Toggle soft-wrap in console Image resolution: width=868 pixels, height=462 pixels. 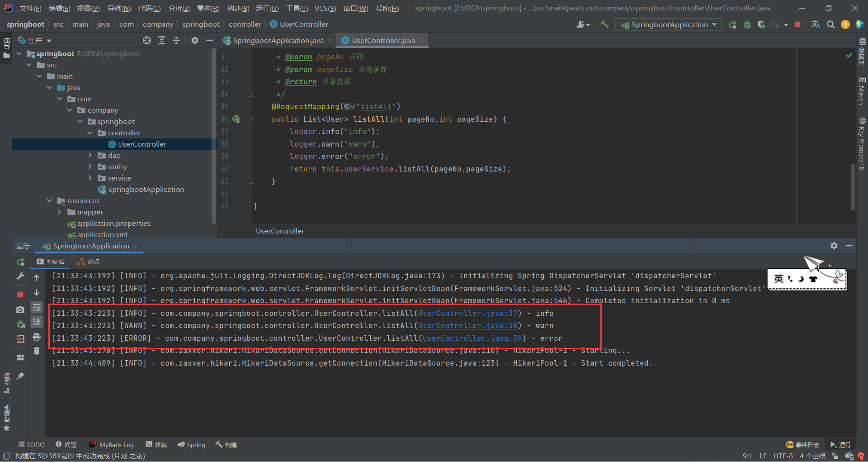click(37, 307)
